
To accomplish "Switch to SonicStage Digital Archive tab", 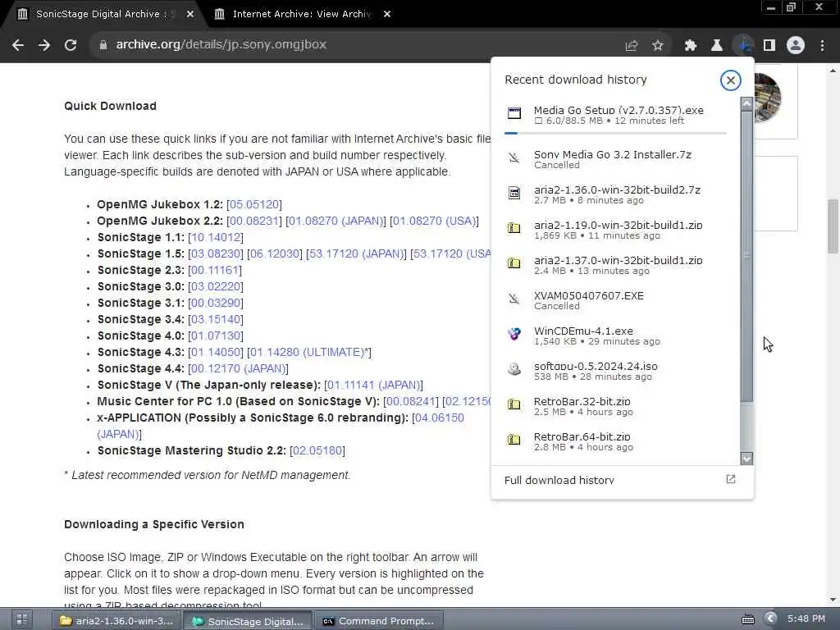I will point(102,15).
